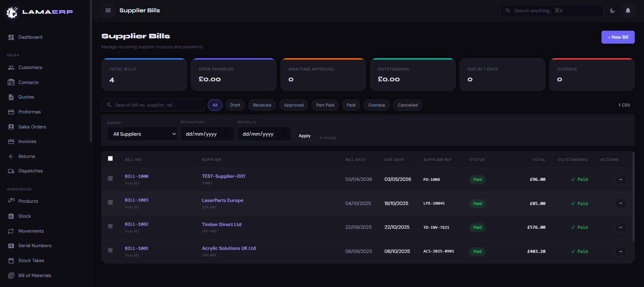
Task: Select the BILL-1000 row checkbox
Action: point(111,179)
